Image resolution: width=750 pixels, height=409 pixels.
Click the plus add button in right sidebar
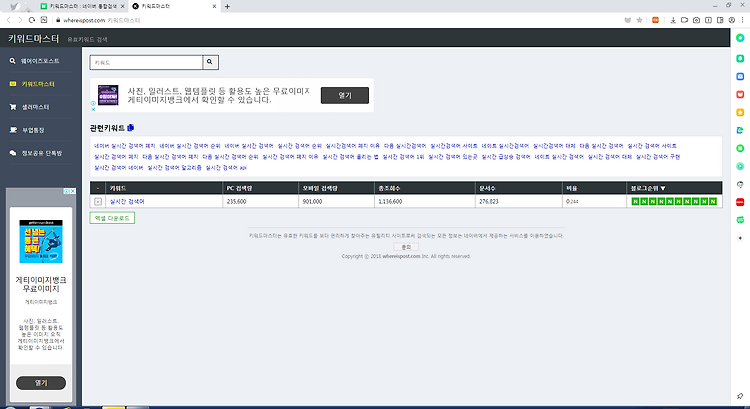pyautogui.click(x=740, y=238)
